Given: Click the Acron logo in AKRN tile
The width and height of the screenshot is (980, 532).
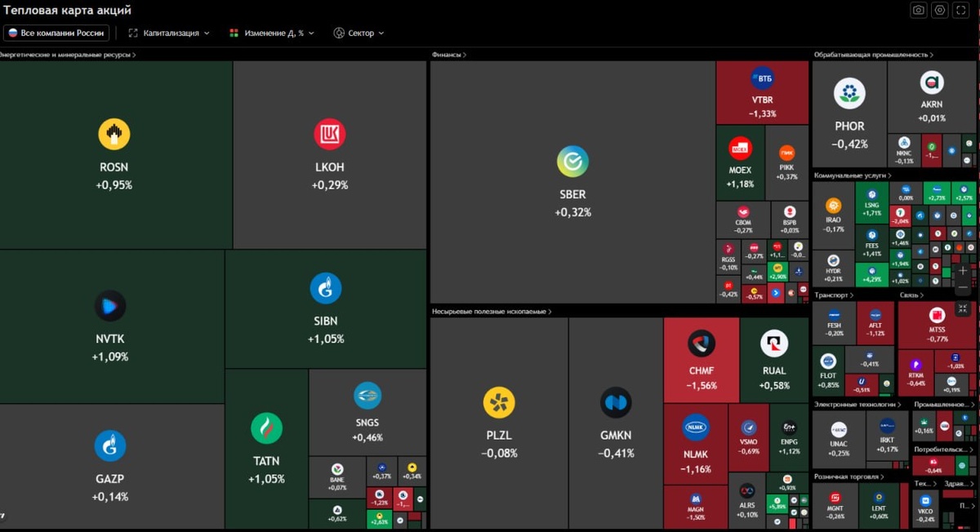Looking at the screenshot, I should tap(932, 82).
